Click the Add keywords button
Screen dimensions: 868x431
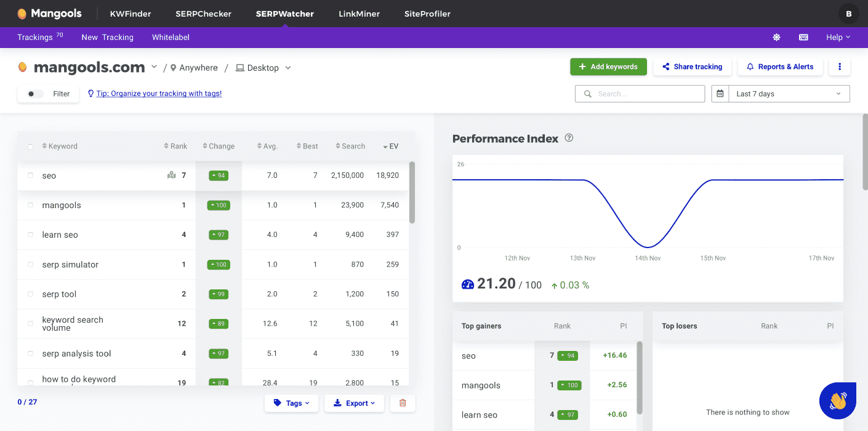click(608, 66)
